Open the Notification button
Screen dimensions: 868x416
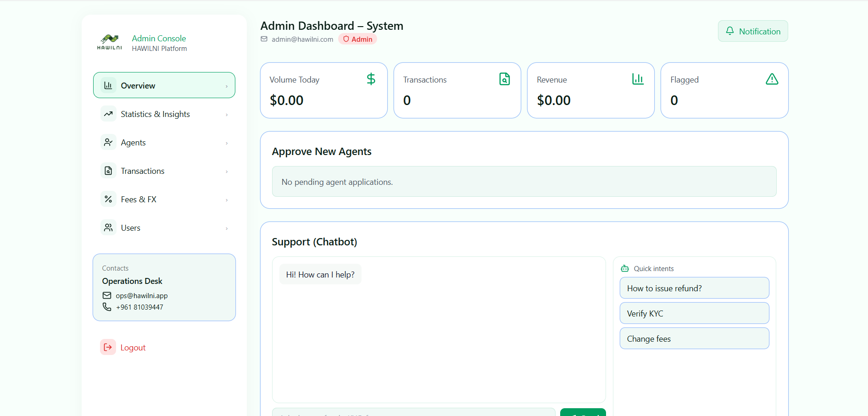pyautogui.click(x=752, y=31)
